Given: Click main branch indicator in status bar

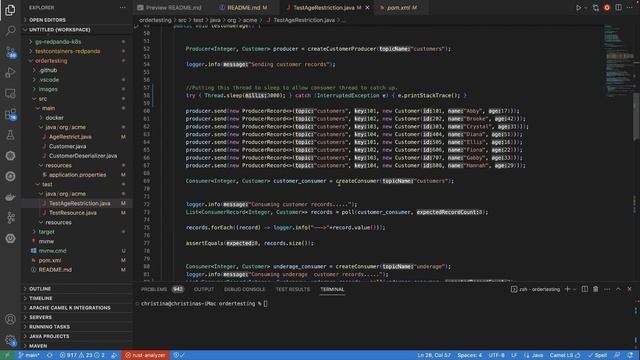Looking at the screenshot, I should tap(29, 355).
